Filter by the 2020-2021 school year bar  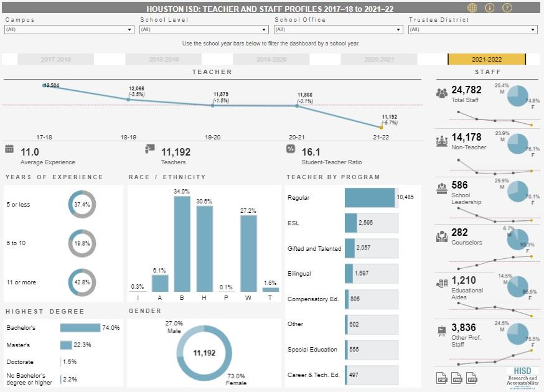coord(379,59)
